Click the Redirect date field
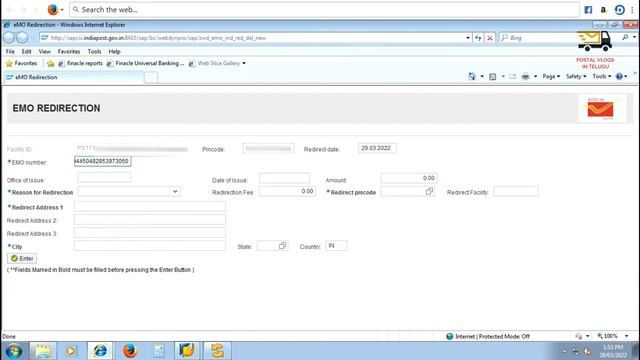The image size is (640, 360). click(377, 148)
